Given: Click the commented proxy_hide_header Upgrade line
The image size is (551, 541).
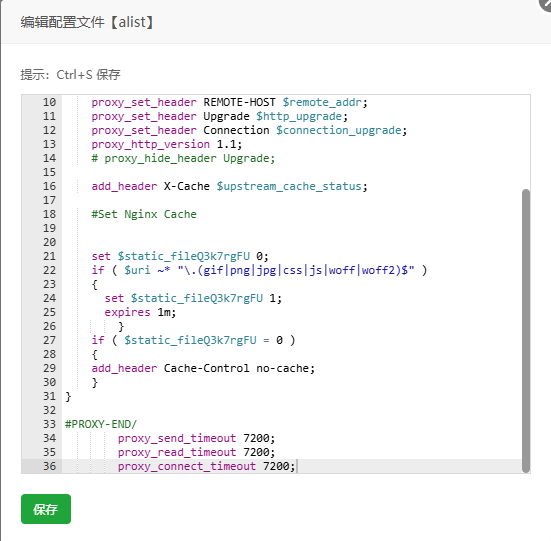Looking at the screenshot, I should [183, 158].
